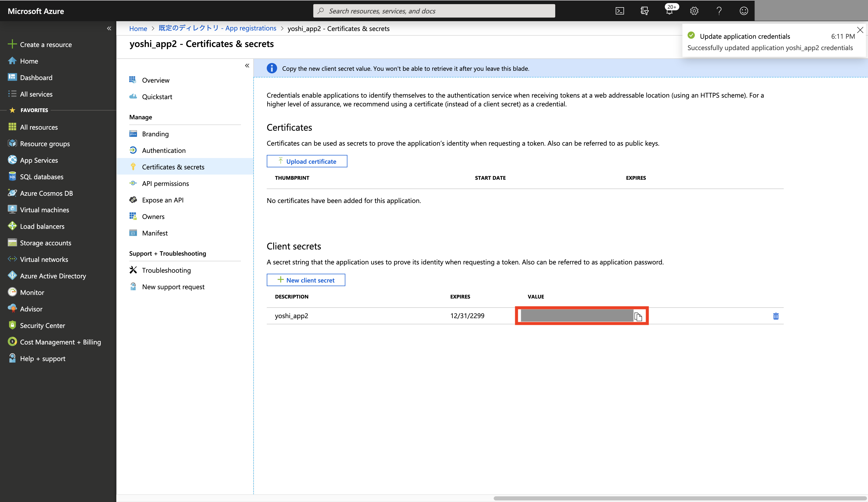Open Advisor in the sidebar

[25, 309]
